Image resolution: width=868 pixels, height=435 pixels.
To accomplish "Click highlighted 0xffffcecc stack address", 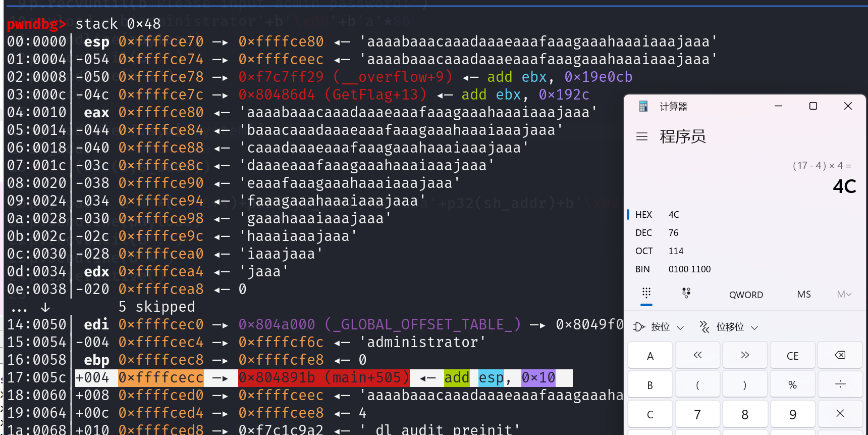I will tap(161, 377).
